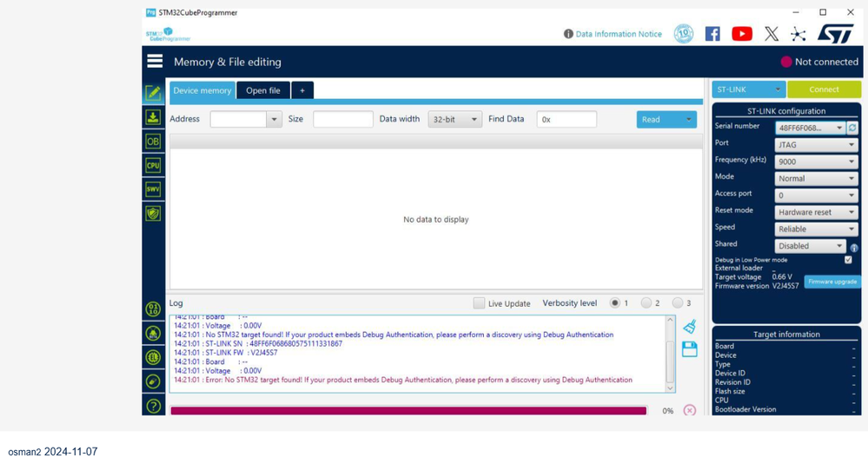Image resolution: width=868 pixels, height=458 pixels.
Task: Click log scrollbar up arrow
Action: tap(670, 320)
